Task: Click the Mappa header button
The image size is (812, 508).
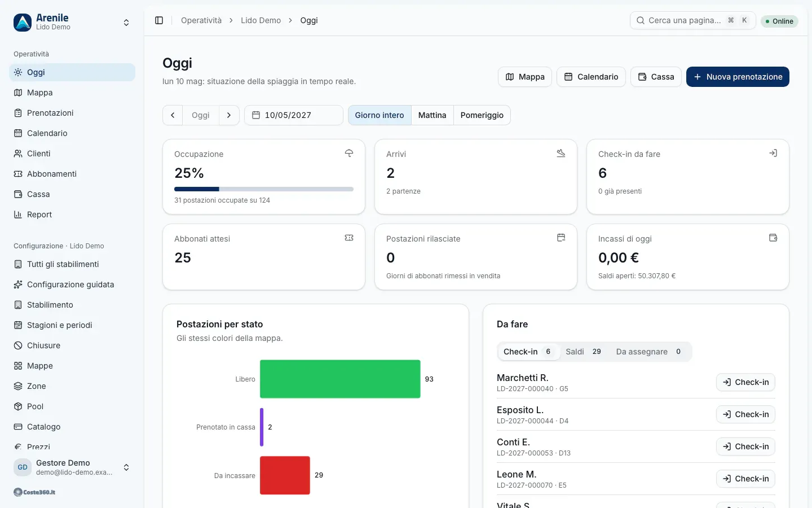Action: point(525,77)
